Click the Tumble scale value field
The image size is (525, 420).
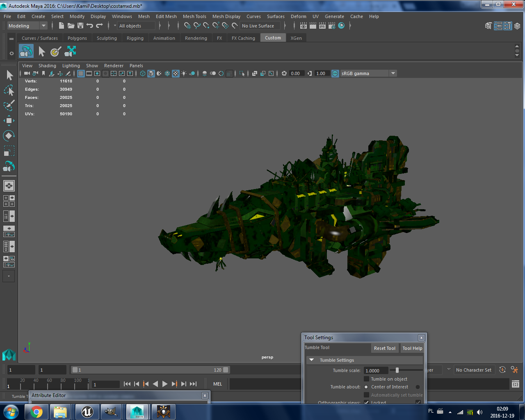tap(376, 371)
